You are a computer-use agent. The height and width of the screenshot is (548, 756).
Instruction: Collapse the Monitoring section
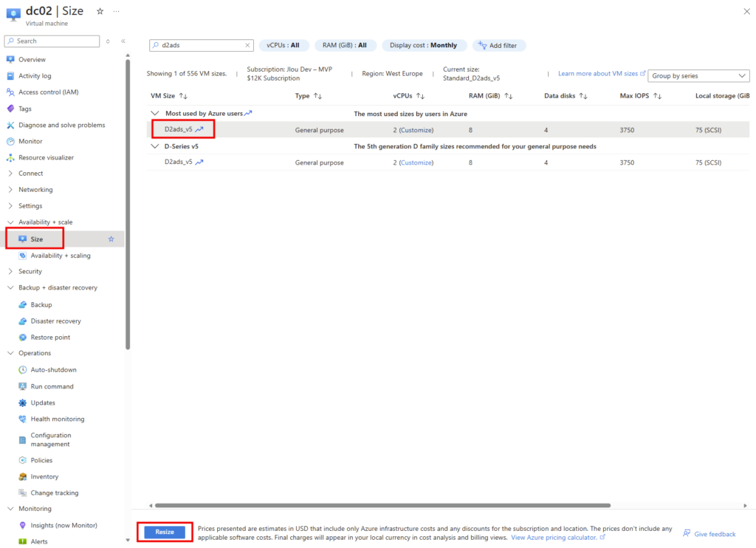coord(10,509)
